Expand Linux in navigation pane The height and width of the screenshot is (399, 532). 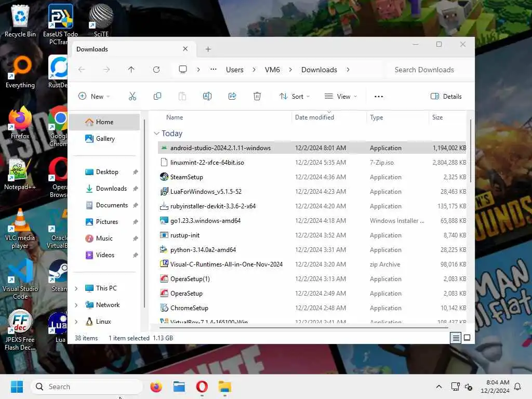(76, 322)
